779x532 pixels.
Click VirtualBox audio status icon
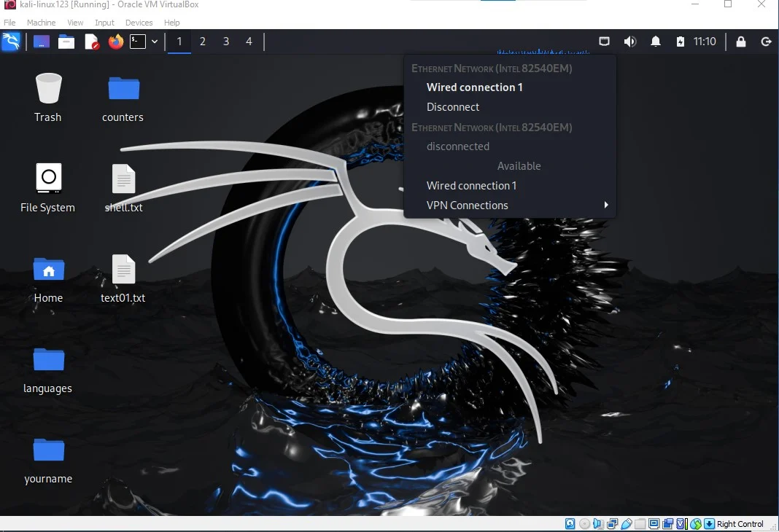click(x=597, y=523)
